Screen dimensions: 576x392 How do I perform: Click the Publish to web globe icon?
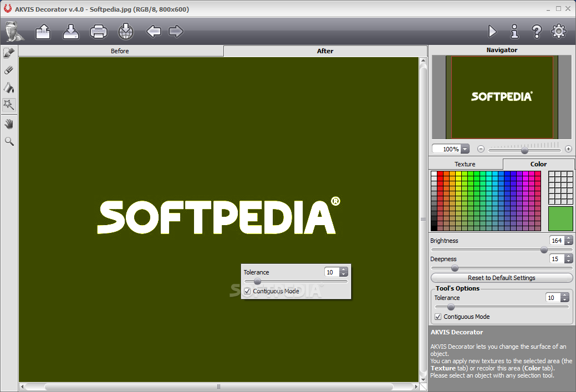[126, 31]
